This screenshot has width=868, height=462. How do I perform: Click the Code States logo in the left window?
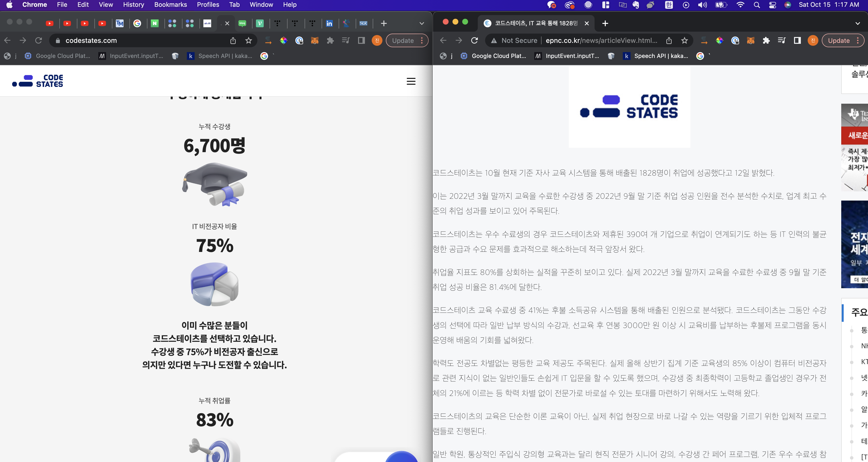37,81
